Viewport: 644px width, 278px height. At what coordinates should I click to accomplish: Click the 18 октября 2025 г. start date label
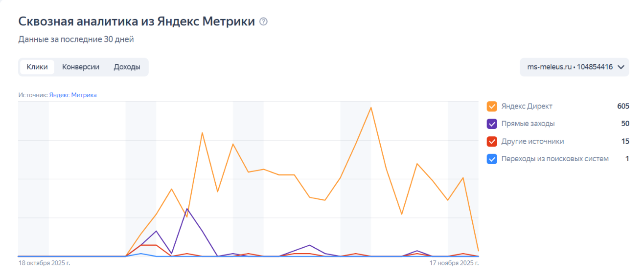point(44,263)
